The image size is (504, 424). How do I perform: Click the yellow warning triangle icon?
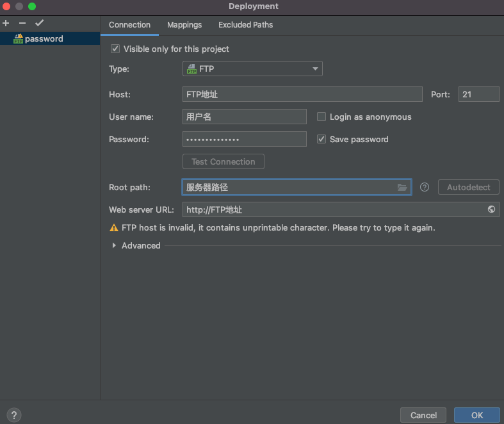(114, 228)
